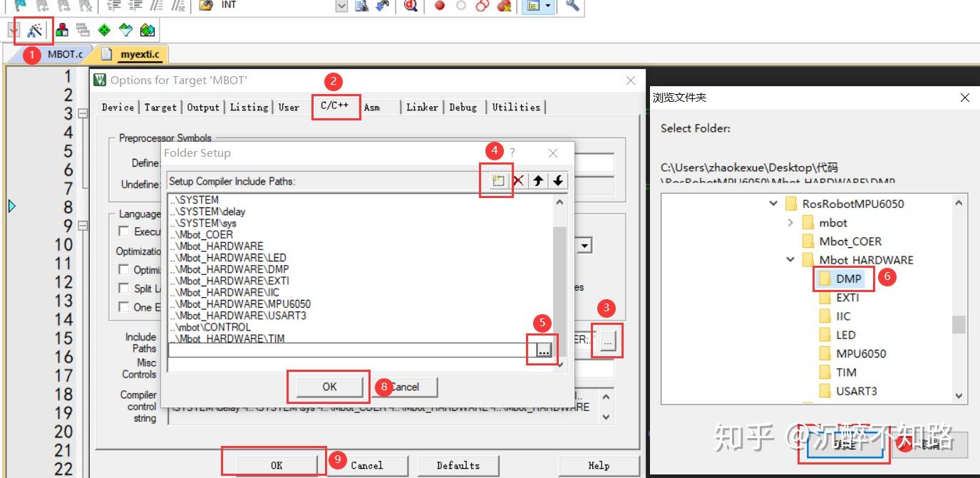Kill all breakpoints via the toolbar icon
The height and width of the screenshot is (478, 980).
(505, 6)
